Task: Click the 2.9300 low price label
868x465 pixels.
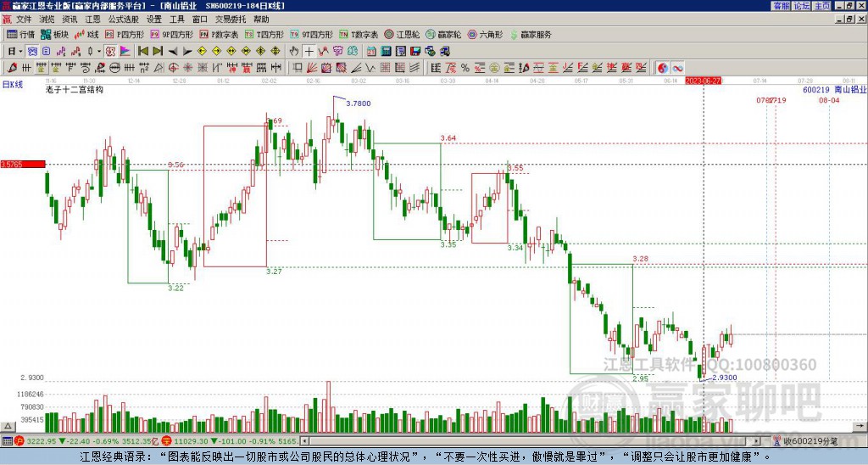Action: [x=725, y=378]
